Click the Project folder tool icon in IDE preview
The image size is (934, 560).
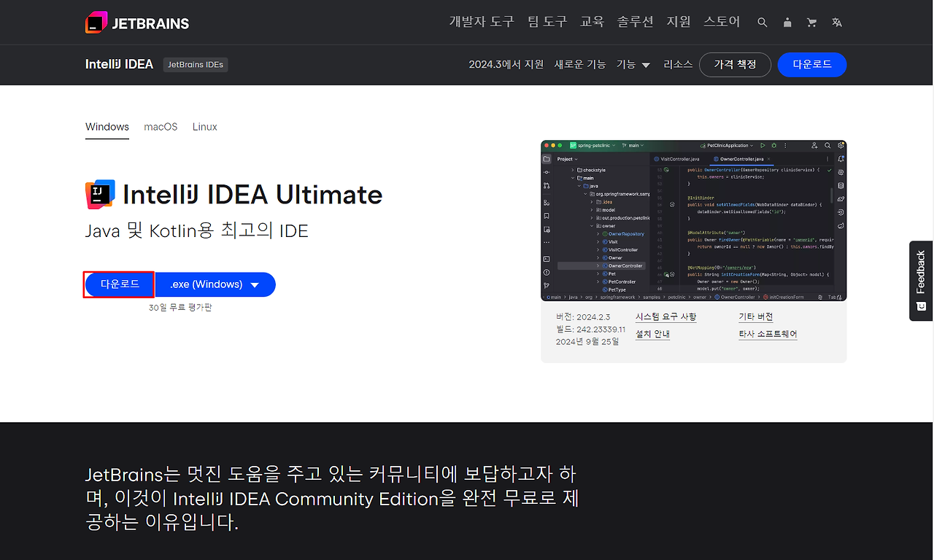click(547, 159)
